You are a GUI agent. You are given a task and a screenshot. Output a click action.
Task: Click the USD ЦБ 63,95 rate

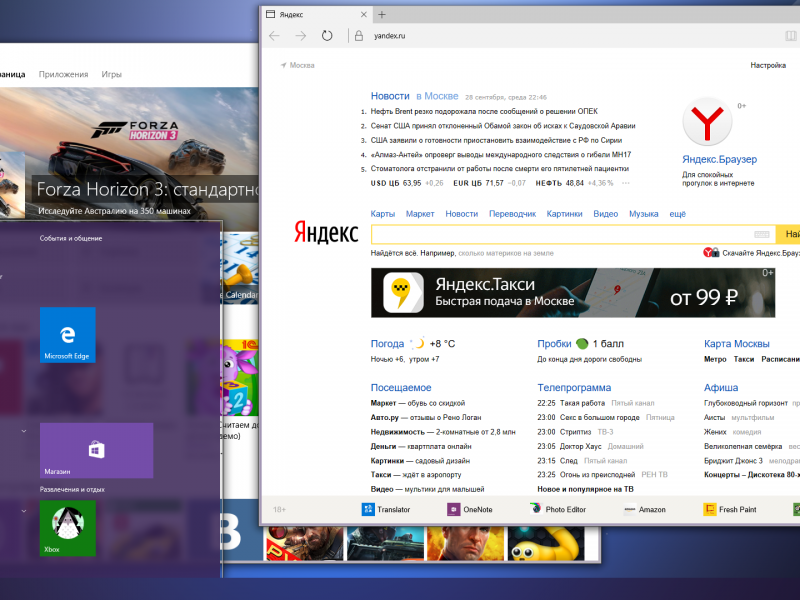407,183
